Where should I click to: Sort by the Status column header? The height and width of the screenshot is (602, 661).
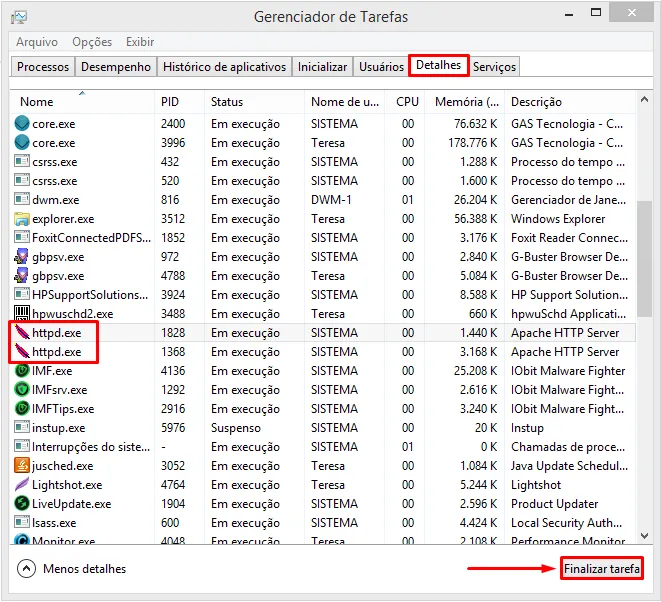click(x=254, y=102)
